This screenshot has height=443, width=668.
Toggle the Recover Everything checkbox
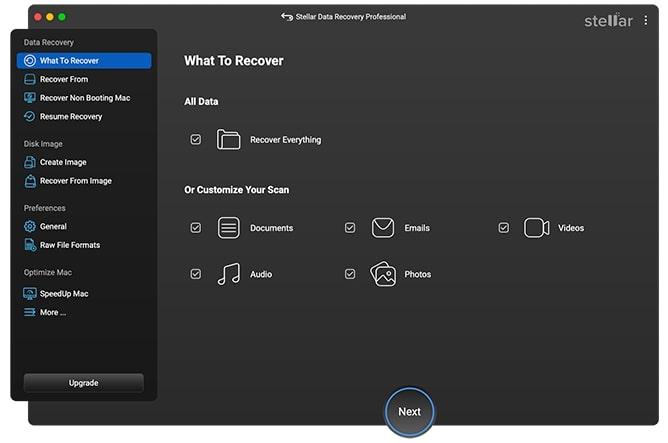pos(196,139)
